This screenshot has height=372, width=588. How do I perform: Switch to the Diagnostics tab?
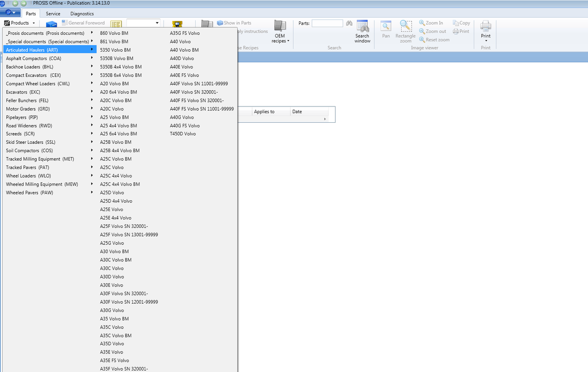point(82,13)
